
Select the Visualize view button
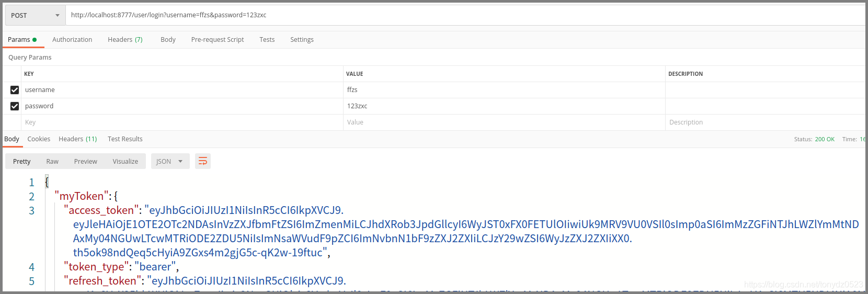(125, 162)
